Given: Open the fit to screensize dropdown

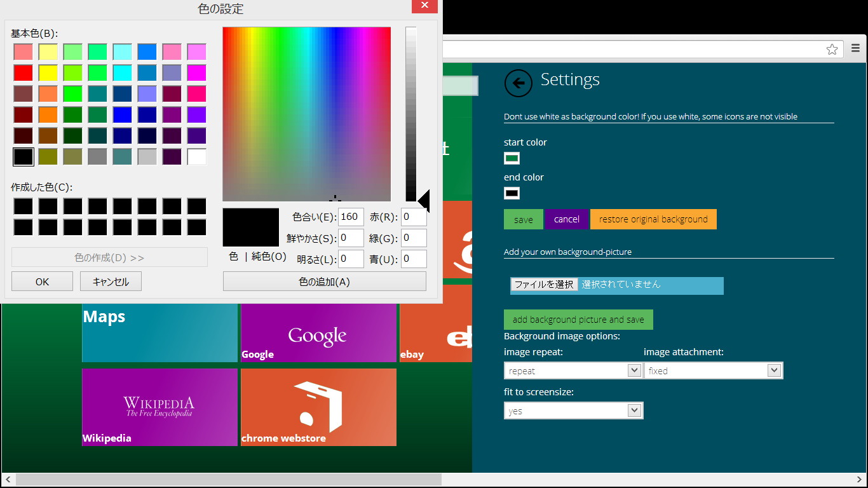Looking at the screenshot, I should pos(573,411).
